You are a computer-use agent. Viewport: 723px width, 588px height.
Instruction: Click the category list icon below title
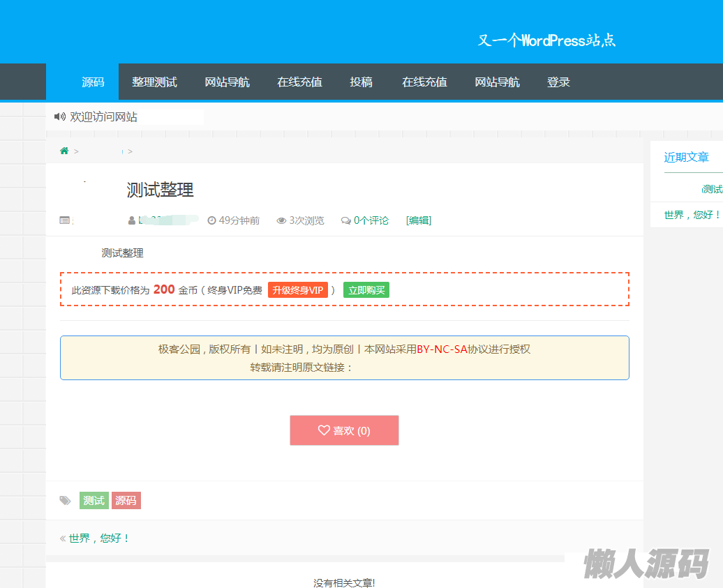click(64, 220)
